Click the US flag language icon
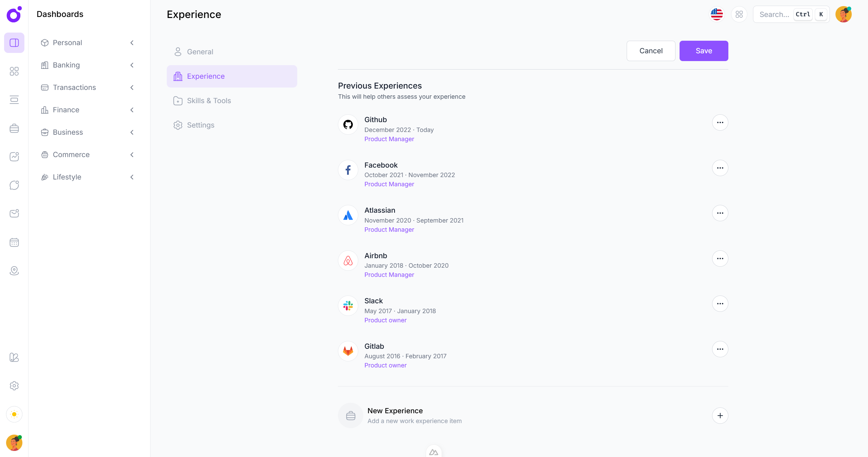Viewport: 868px width, 457px height. [716, 14]
